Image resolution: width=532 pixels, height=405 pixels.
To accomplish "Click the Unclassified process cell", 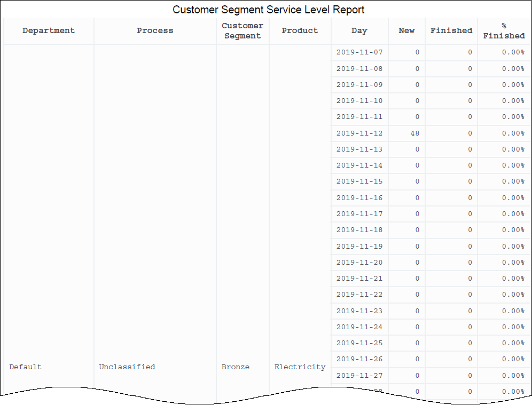I will click(x=127, y=367).
